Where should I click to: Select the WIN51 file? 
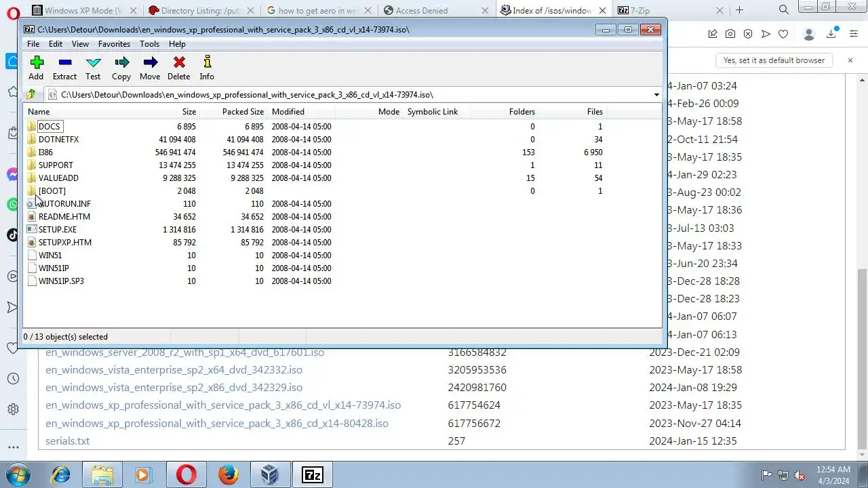tap(50, 256)
